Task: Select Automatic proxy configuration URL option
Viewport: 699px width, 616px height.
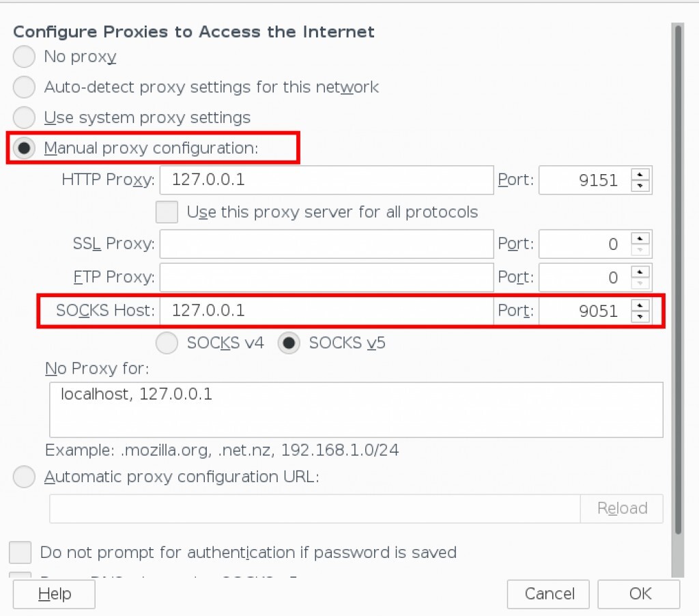Action: click(x=24, y=477)
